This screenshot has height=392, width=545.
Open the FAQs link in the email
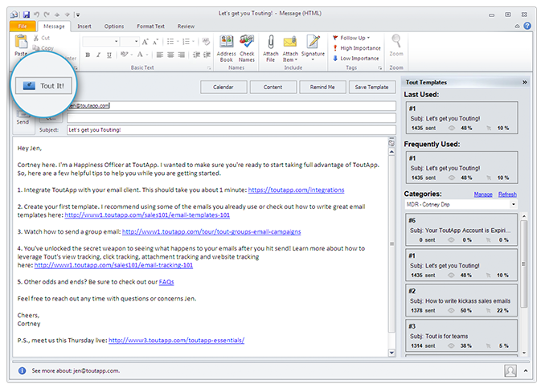pyautogui.click(x=166, y=282)
